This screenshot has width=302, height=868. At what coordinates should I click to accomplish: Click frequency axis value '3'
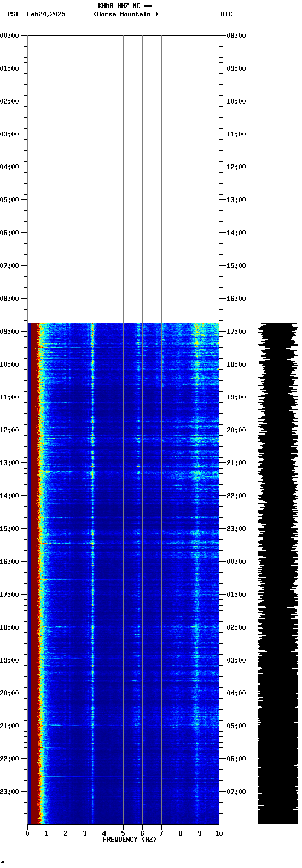[x=85, y=833]
